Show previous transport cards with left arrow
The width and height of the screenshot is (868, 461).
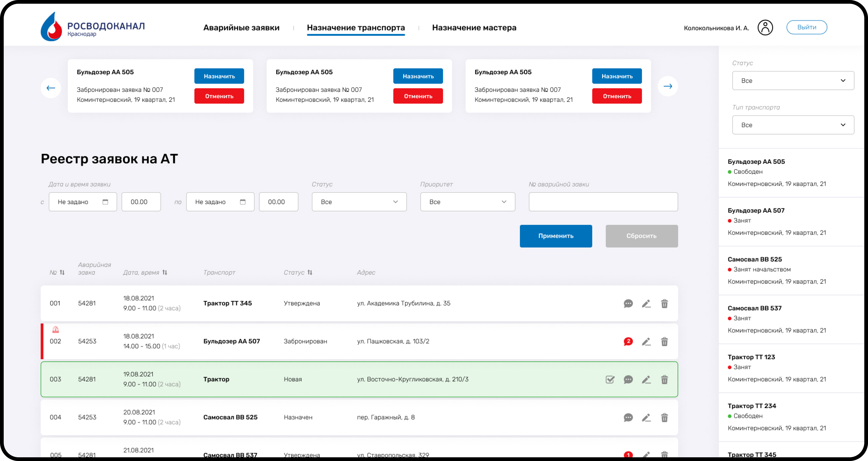click(51, 88)
